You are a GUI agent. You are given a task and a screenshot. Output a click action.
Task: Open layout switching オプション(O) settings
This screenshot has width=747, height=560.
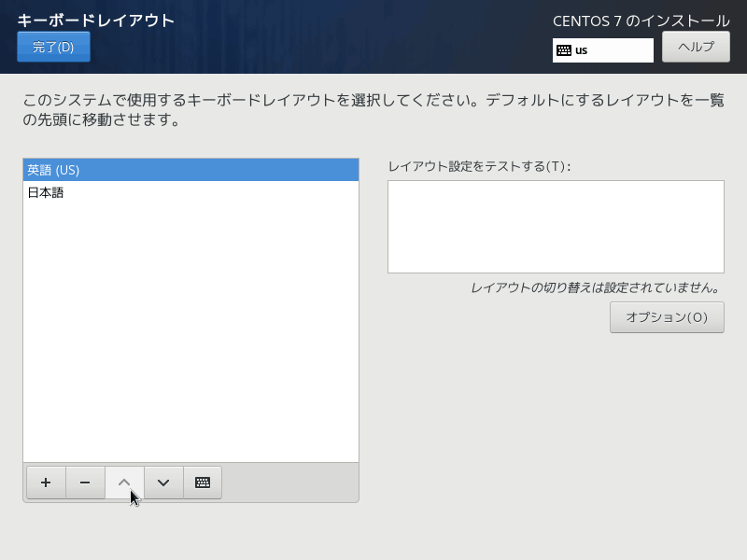tap(667, 317)
